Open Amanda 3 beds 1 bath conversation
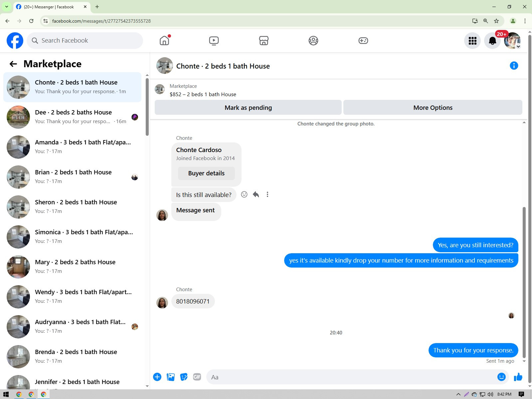This screenshot has width=532, height=399. coord(73,147)
